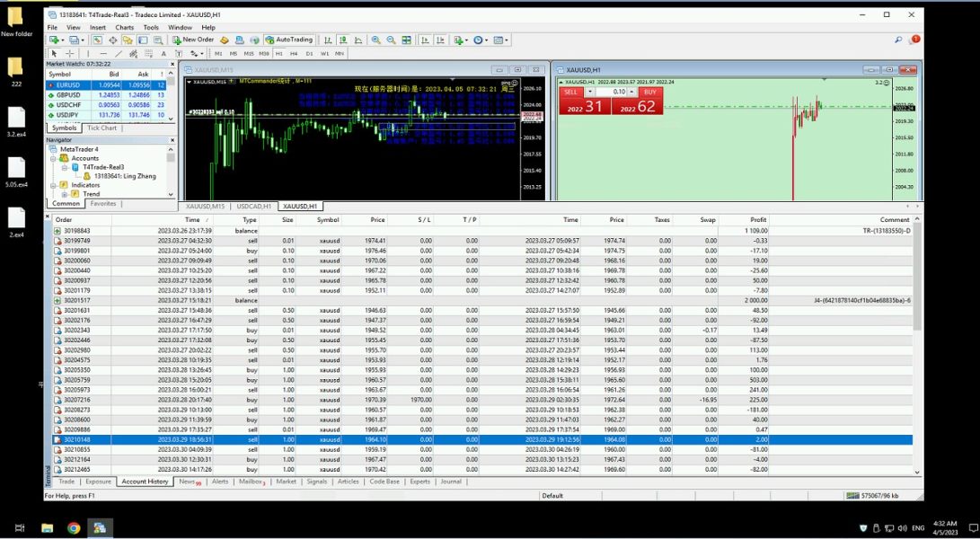Toggle the AutoTrading button
This screenshot has width=980, height=539.
[288, 40]
